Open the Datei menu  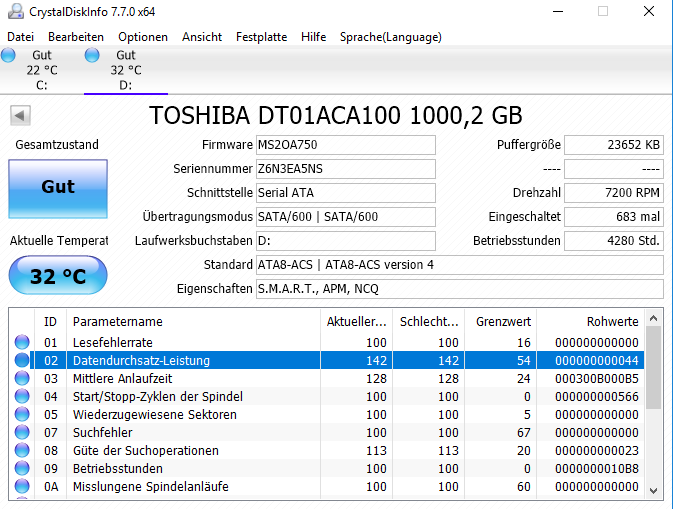20,37
